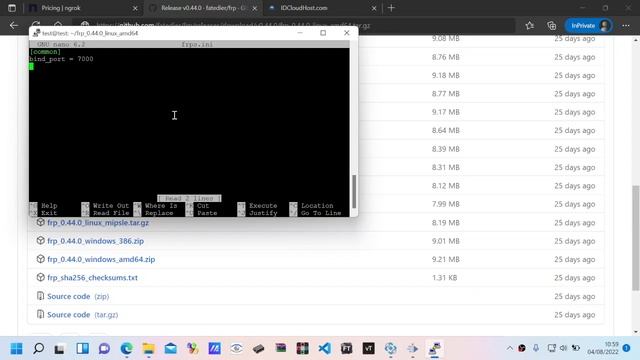Download frp_0.44.0_linux_mipsle.tar.gz
The width and height of the screenshot is (640, 360).
[x=98, y=223]
